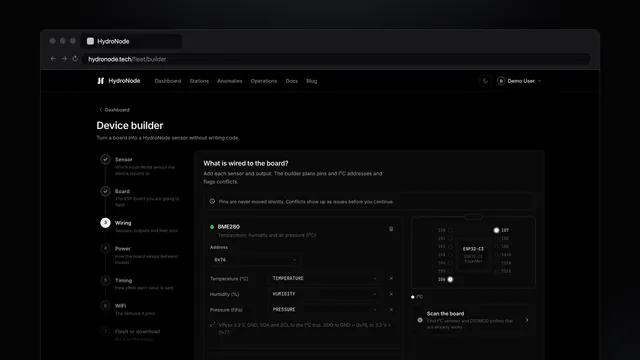Select pin IO6 on board diagram
The width and height of the screenshot is (640, 360).
pyautogui.click(x=450, y=279)
